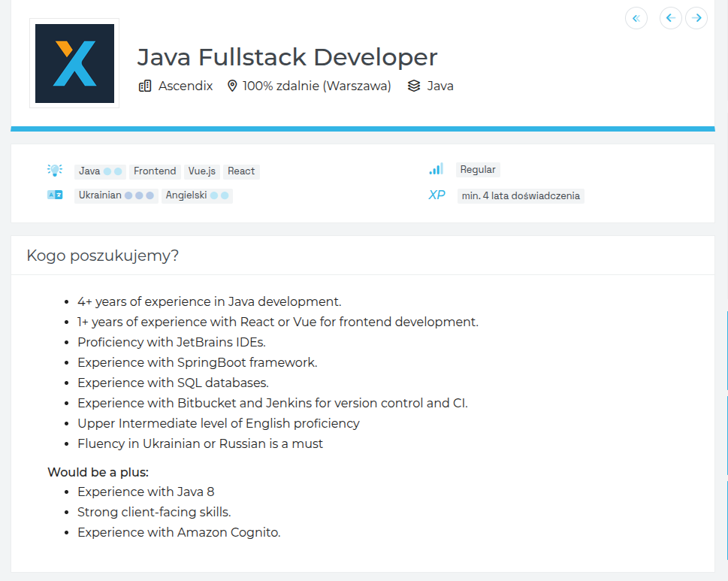Viewport: 728px width, 581px height.
Task: Click the seniority level bars icon
Action: [x=436, y=170]
